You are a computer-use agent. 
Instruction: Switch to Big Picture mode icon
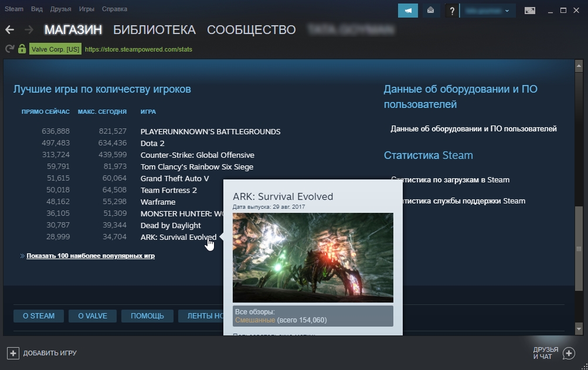point(529,11)
